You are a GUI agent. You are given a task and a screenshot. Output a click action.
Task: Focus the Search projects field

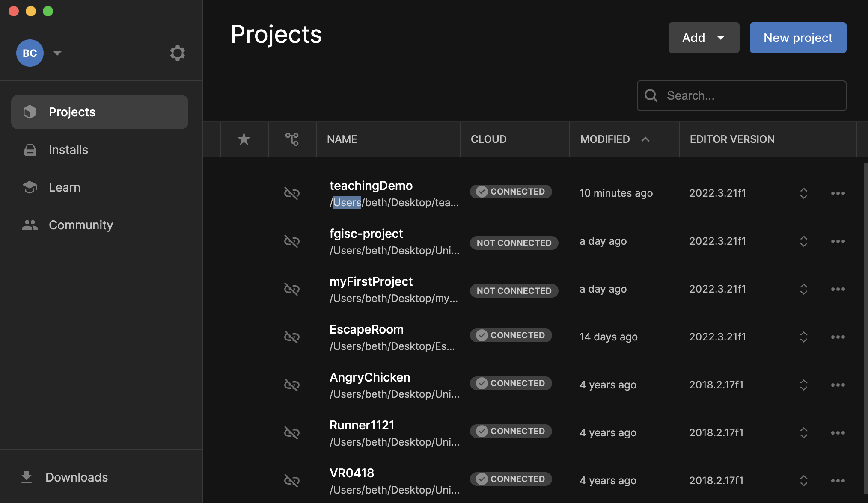(749, 95)
